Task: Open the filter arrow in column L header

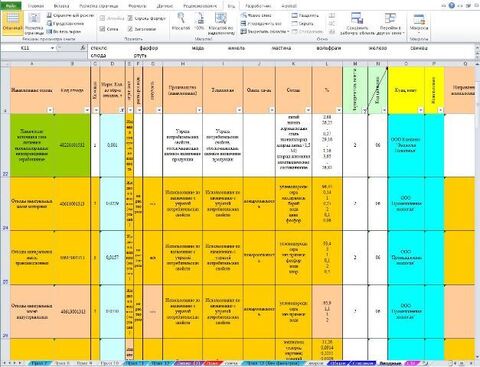Action: coord(339,110)
